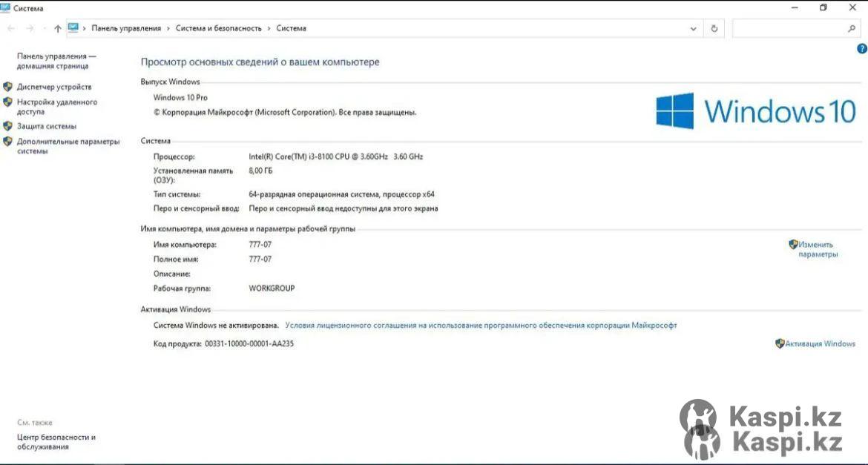The width and height of the screenshot is (868, 465).
Task: Click the computer icon in address bar
Action: [73, 28]
